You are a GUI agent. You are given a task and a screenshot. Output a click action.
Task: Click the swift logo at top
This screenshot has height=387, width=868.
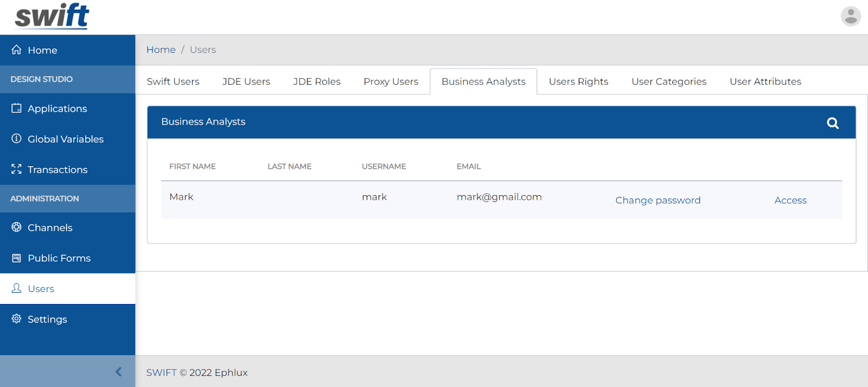[x=52, y=16]
